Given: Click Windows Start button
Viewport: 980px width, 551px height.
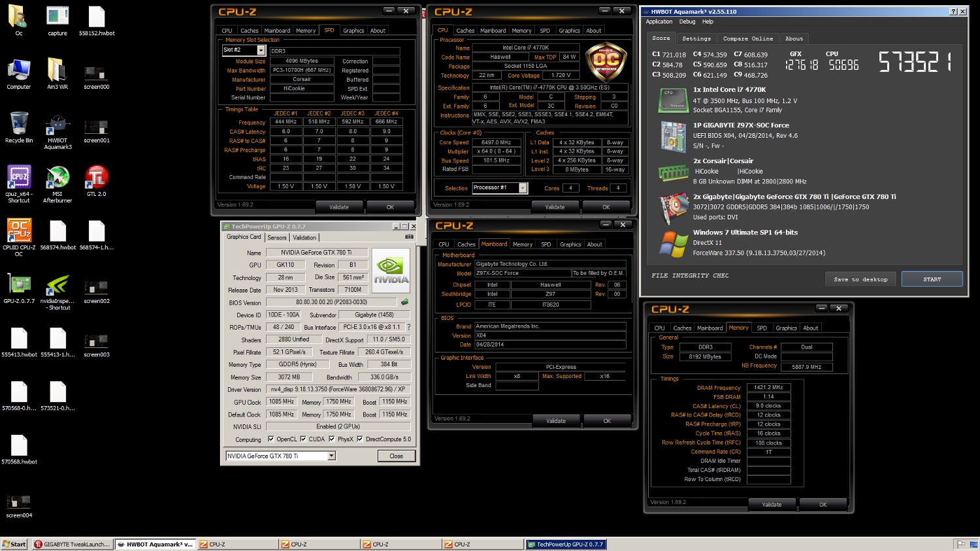Looking at the screenshot, I should point(14,544).
